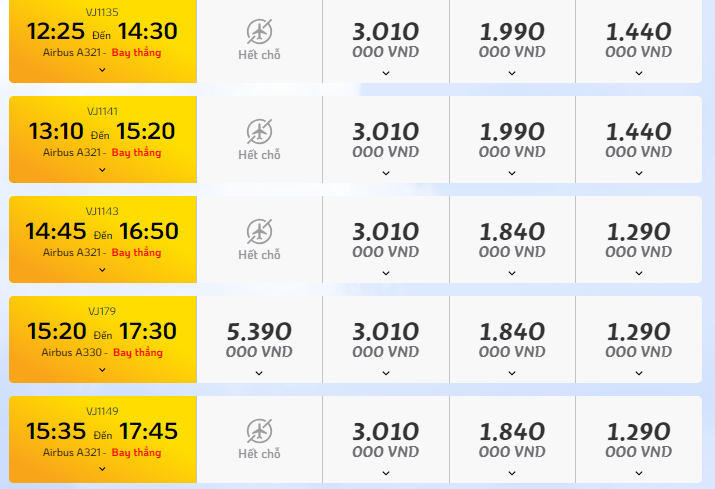The image size is (715, 489).
Task: Click 'Bay thẳng' label on VJ1135 flight
Action: point(136,52)
